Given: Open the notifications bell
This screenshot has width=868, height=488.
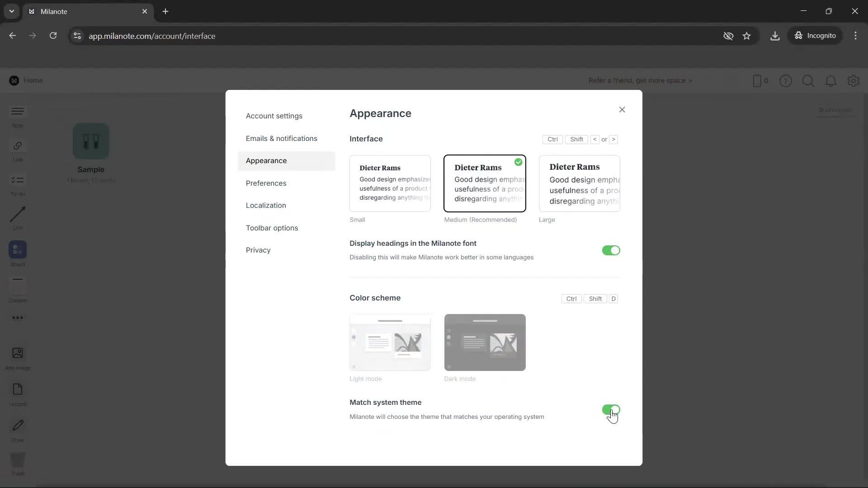Looking at the screenshot, I should [831, 81].
